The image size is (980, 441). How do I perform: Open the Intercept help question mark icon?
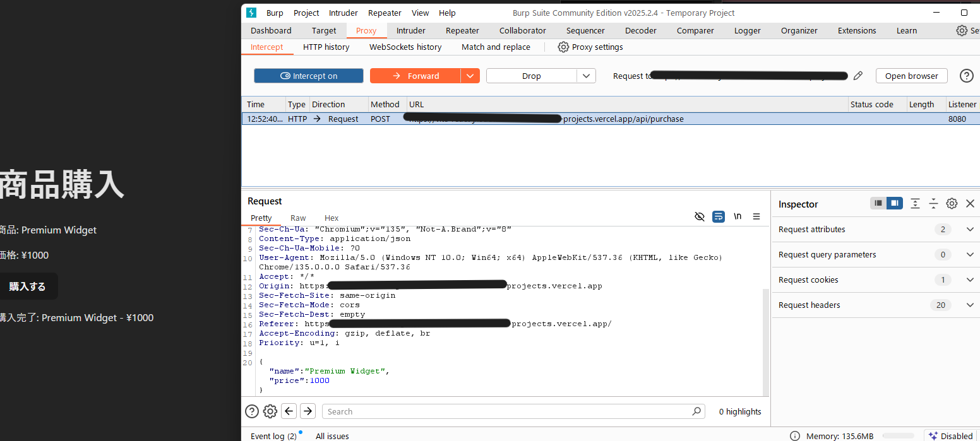pos(966,76)
